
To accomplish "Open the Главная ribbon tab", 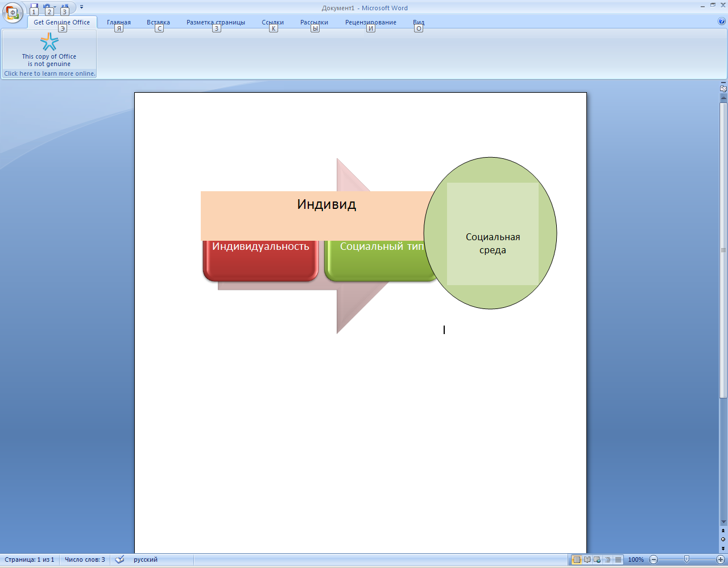I will pyautogui.click(x=119, y=22).
